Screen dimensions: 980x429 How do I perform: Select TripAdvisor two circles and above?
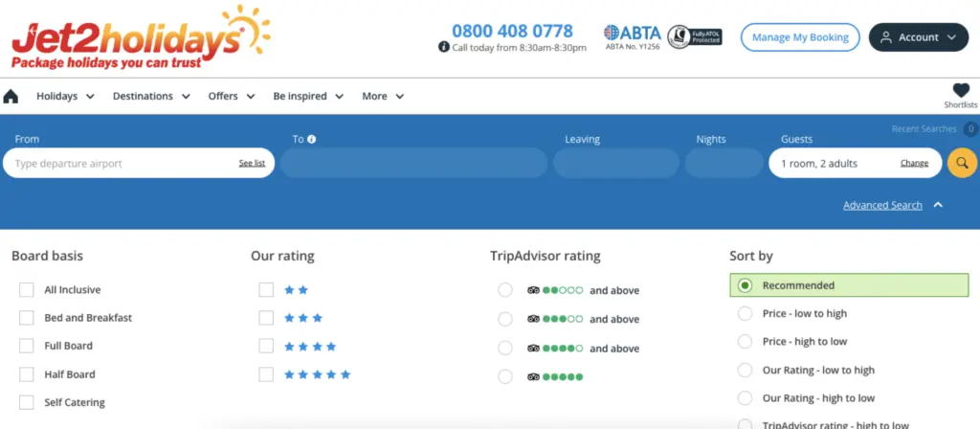coord(505,290)
